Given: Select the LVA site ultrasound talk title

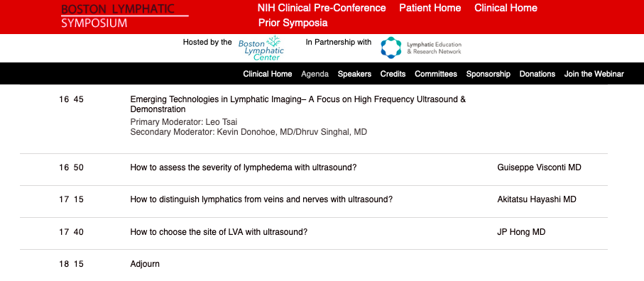Looking at the screenshot, I should pos(219,232).
